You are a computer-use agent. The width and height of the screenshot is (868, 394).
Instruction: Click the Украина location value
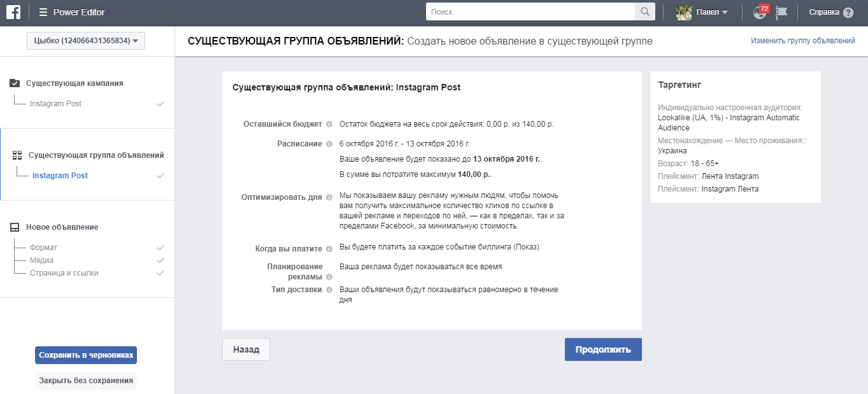coord(672,151)
